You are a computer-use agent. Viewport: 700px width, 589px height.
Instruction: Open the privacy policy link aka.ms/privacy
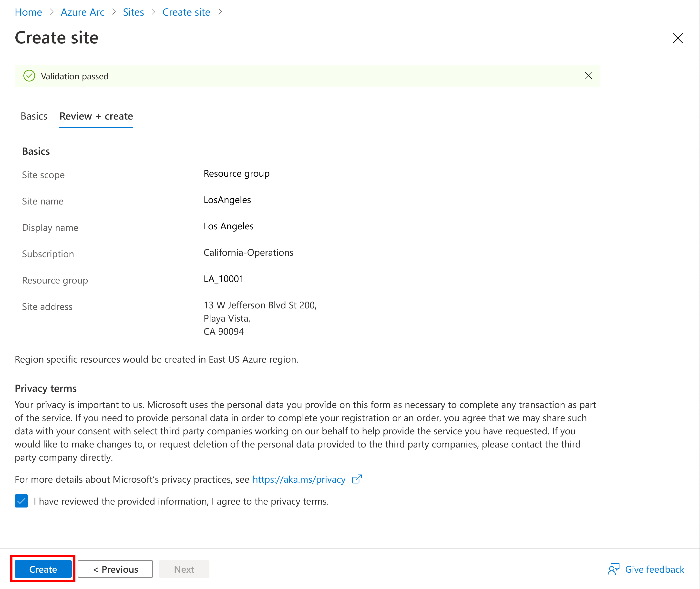point(299,478)
